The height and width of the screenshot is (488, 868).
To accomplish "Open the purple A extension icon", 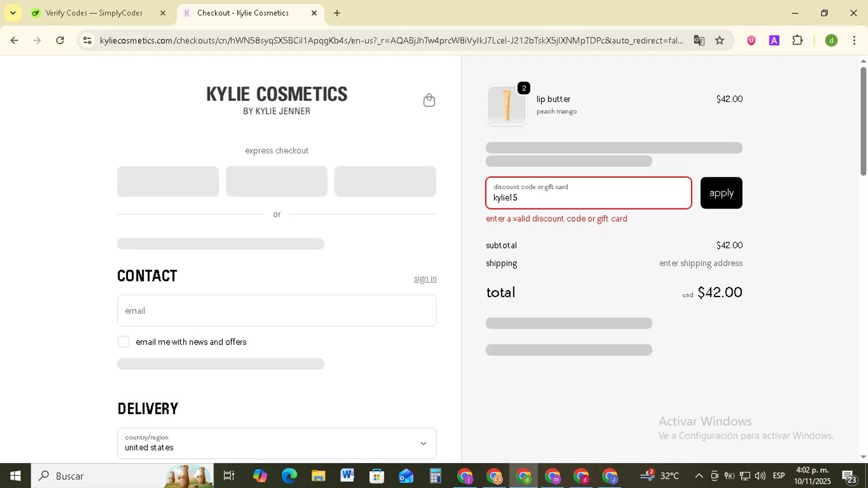I will tap(774, 41).
